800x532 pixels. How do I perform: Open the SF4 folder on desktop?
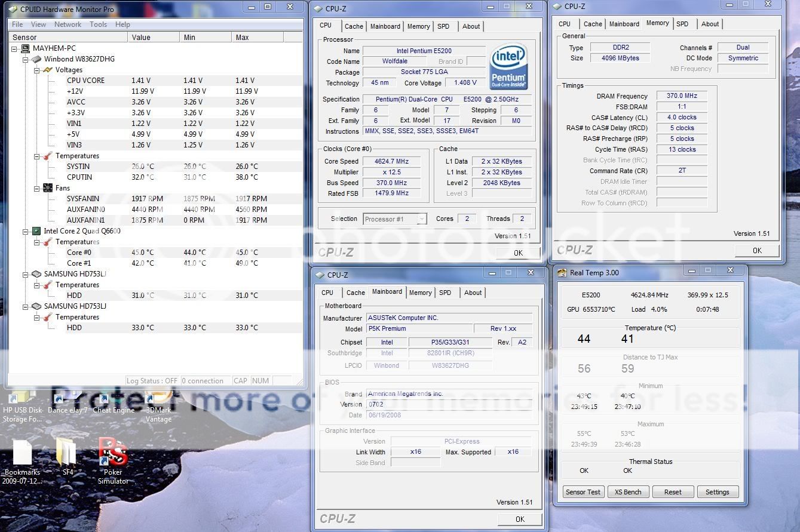[x=68, y=457]
